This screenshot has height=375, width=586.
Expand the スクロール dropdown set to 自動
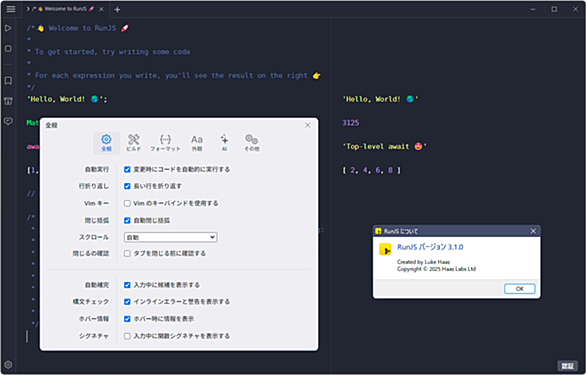click(x=170, y=237)
